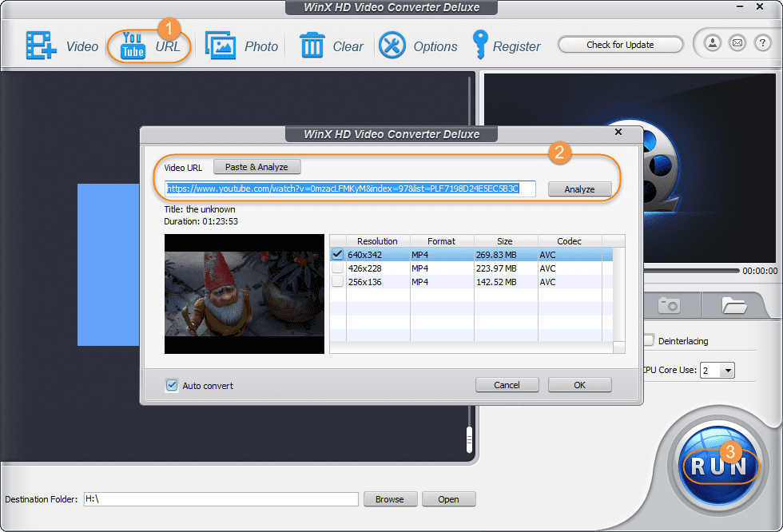Click the Register key icon

tap(480, 45)
